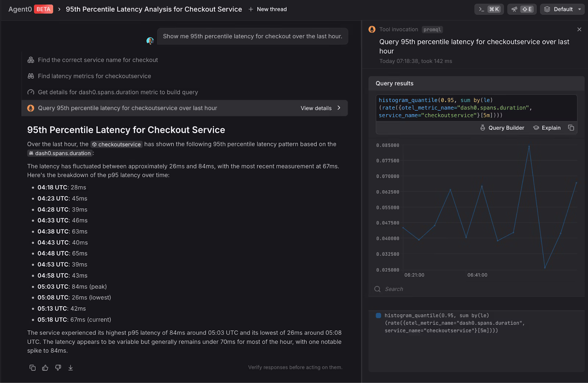Click Explain for the query
This screenshot has height=383, width=588.
click(x=547, y=128)
